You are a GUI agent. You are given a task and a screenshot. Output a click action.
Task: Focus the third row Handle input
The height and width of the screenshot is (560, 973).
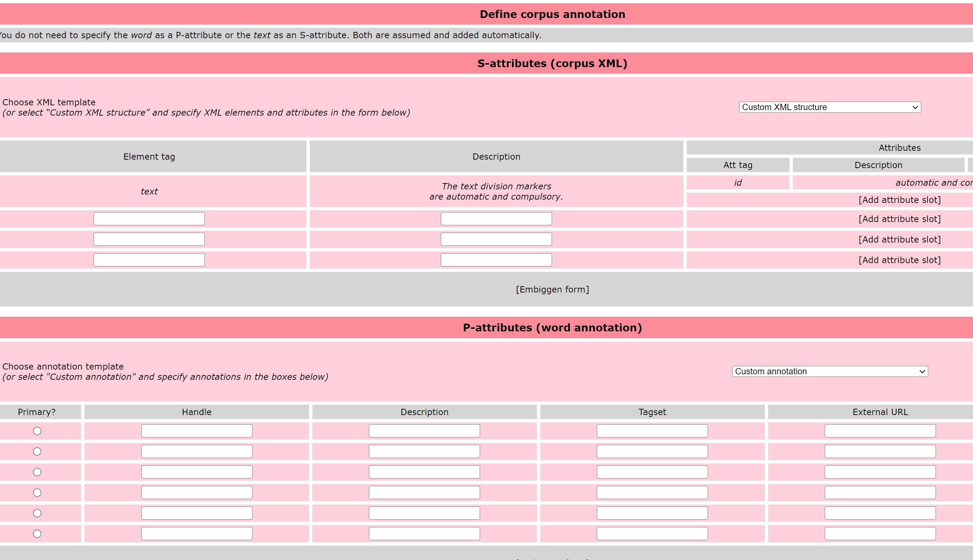pos(197,472)
